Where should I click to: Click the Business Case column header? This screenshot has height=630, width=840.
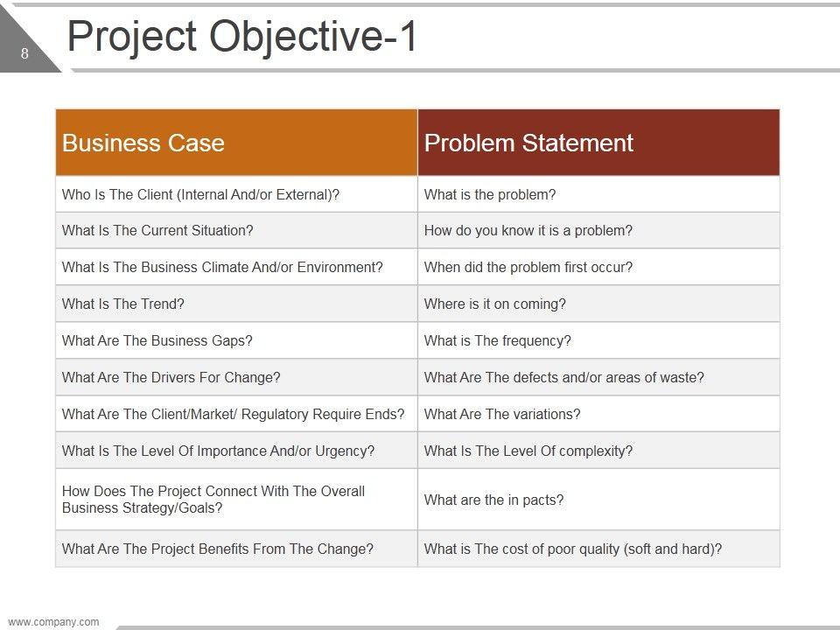[x=236, y=143]
